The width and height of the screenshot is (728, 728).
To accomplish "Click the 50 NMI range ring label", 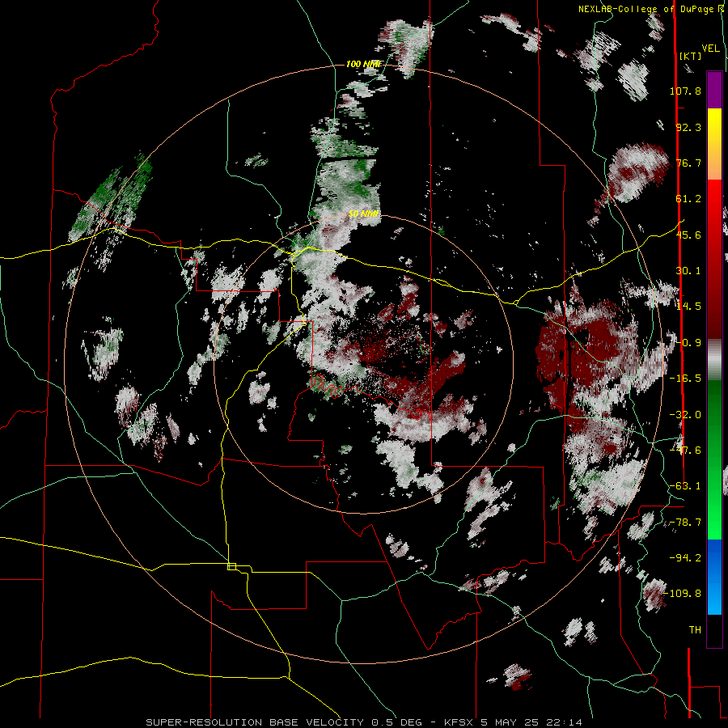I will click(363, 214).
